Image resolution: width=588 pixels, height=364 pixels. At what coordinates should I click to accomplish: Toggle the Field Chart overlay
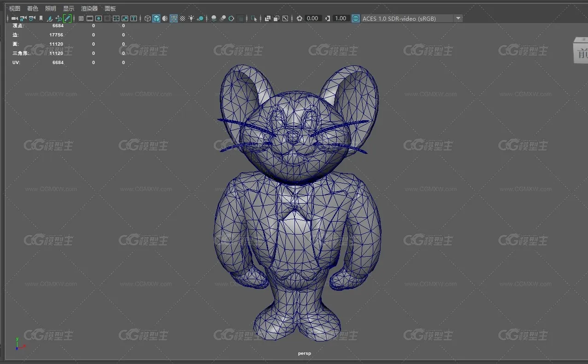tap(116, 18)
